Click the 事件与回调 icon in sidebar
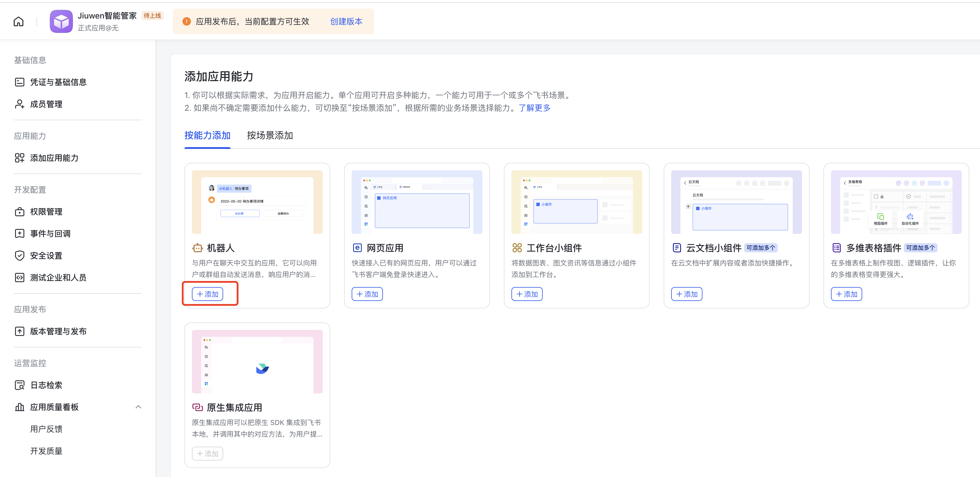The height and width of the screenshot is (477, 980). pos(19,233)
